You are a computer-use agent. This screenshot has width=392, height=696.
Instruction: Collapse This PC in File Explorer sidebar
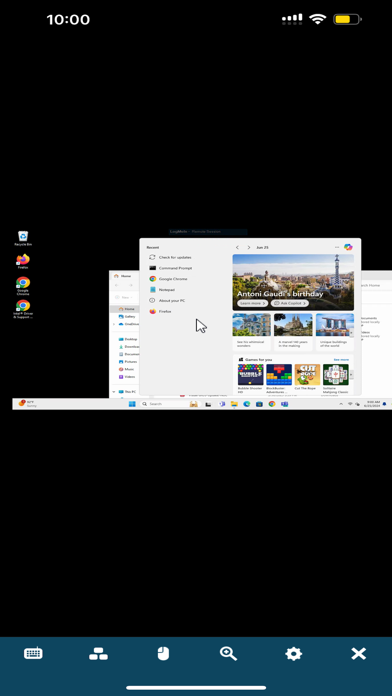(x=114, y=392)
